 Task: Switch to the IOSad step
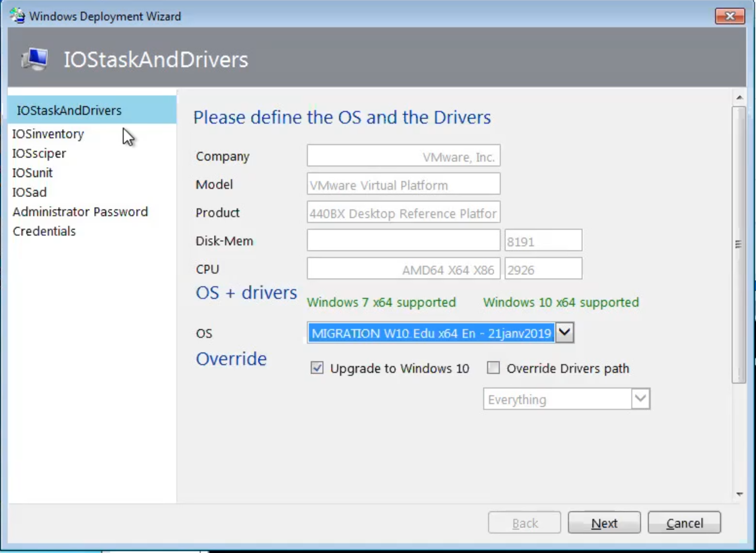(x=29, y=192)
